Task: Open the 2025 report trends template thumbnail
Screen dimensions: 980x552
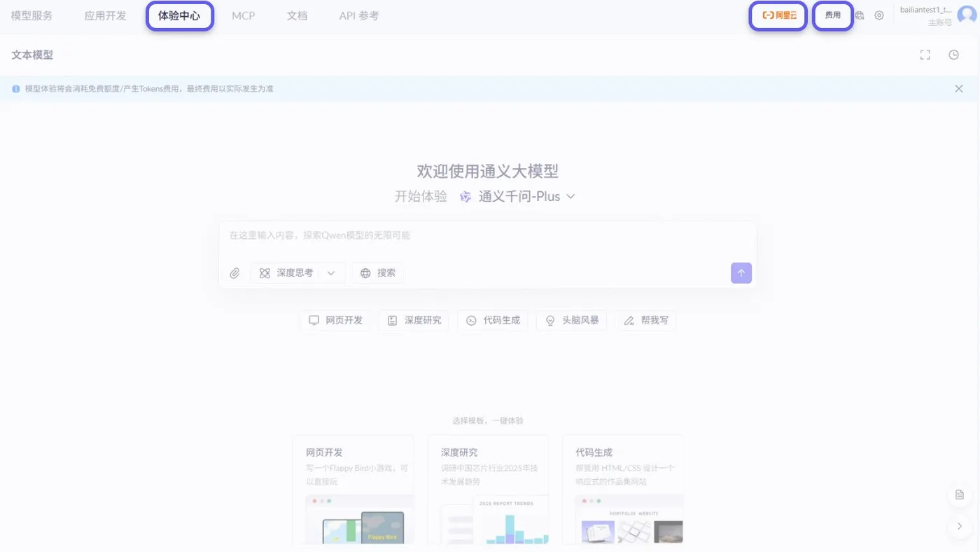Action: tap(495, 519)
